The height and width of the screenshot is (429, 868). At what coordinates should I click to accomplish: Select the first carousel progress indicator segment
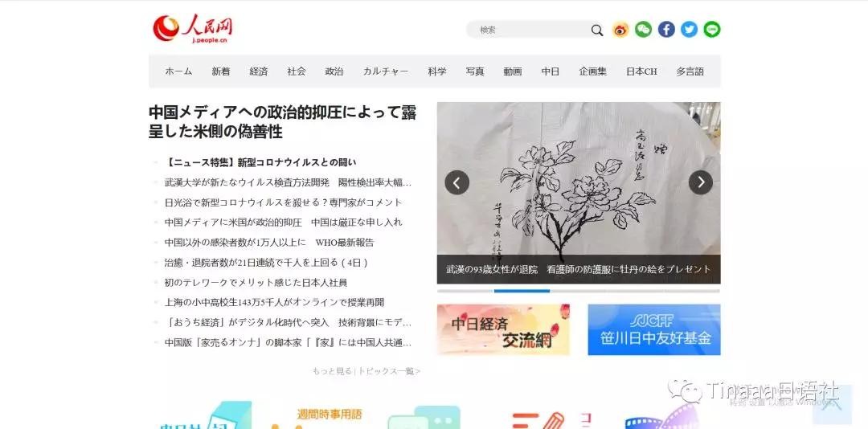coord(465,291)
